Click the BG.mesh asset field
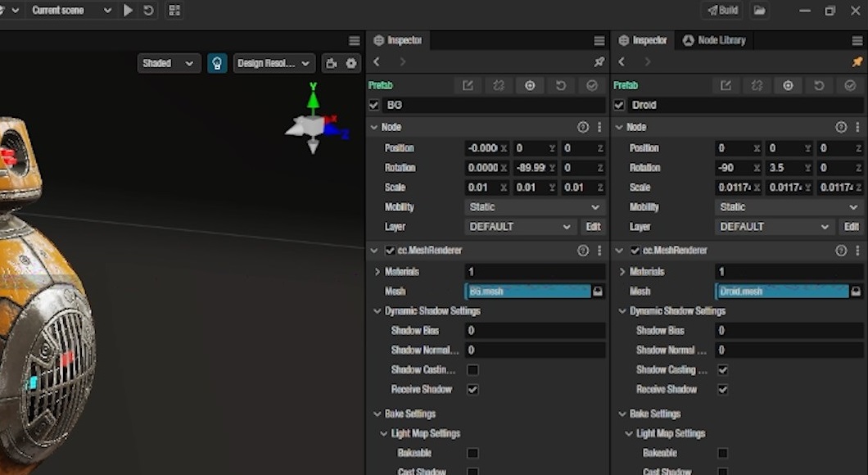 pyautogui.click(x=527, y=292)
